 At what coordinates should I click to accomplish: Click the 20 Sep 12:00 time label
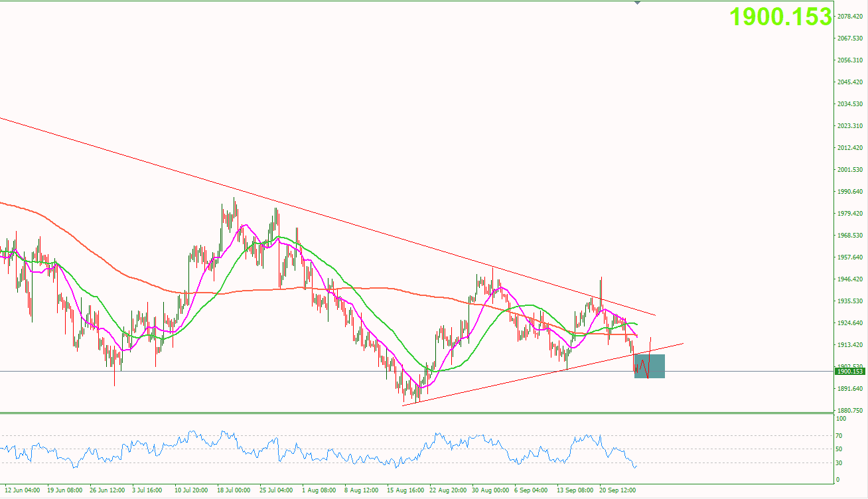pos(618,490)
